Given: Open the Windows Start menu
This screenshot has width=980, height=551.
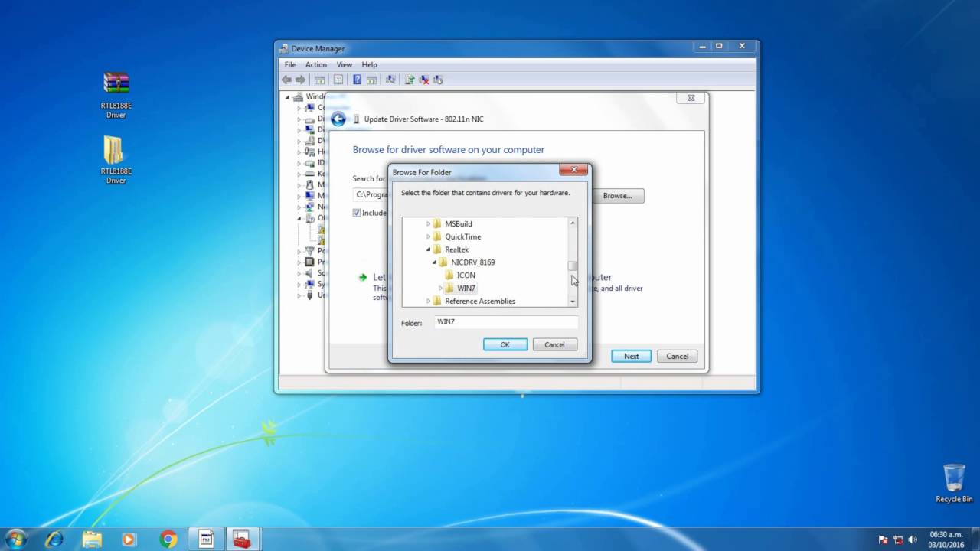Looking at the screenshot, I should tap(15, 539).
